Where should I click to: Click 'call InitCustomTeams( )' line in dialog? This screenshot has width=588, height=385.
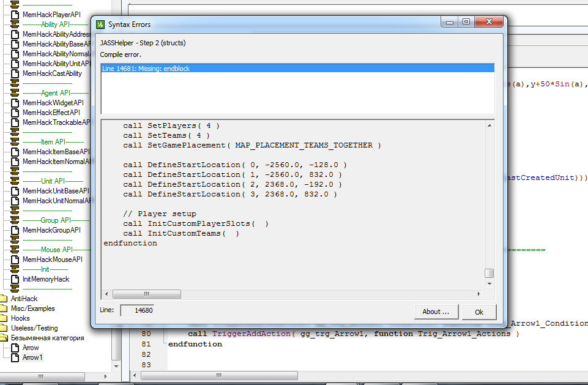[x=180, y=233]
